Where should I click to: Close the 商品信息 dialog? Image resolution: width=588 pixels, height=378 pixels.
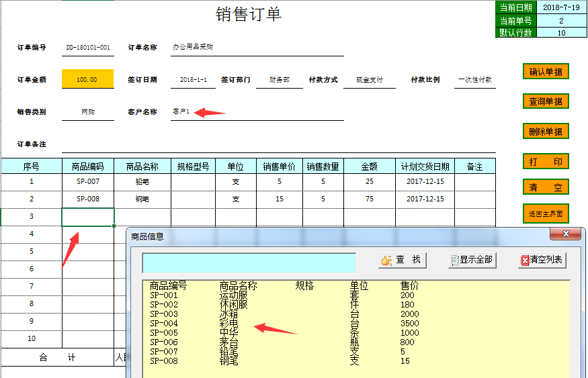(566, 234)
